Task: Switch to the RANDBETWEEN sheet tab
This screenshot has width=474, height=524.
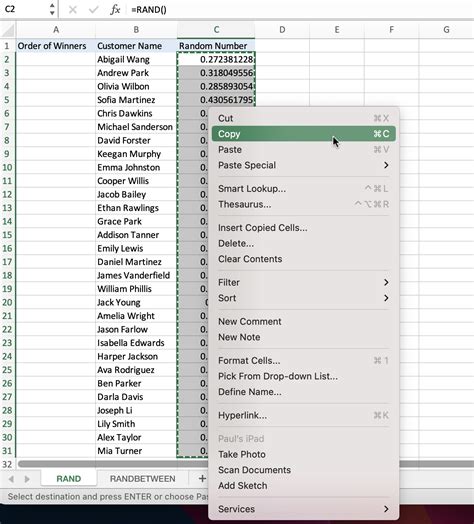Action: (143, 479)
